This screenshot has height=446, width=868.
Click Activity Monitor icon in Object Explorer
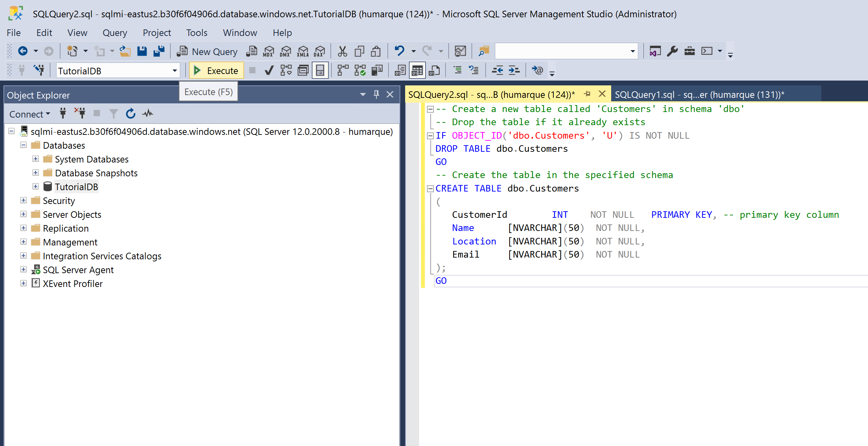click(x=148, y=113)
